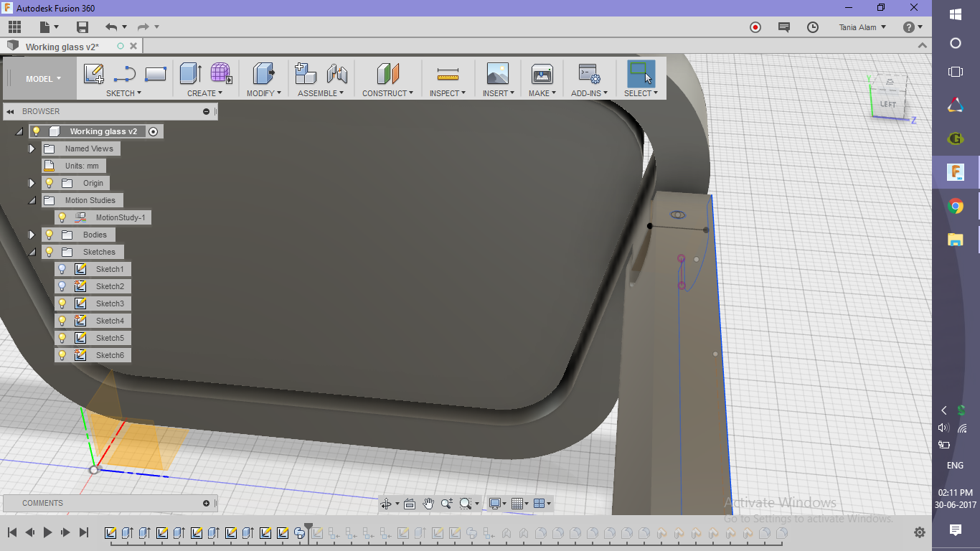
Task: Select the Create Sketch tool icon
Action: tap(94, 74)
